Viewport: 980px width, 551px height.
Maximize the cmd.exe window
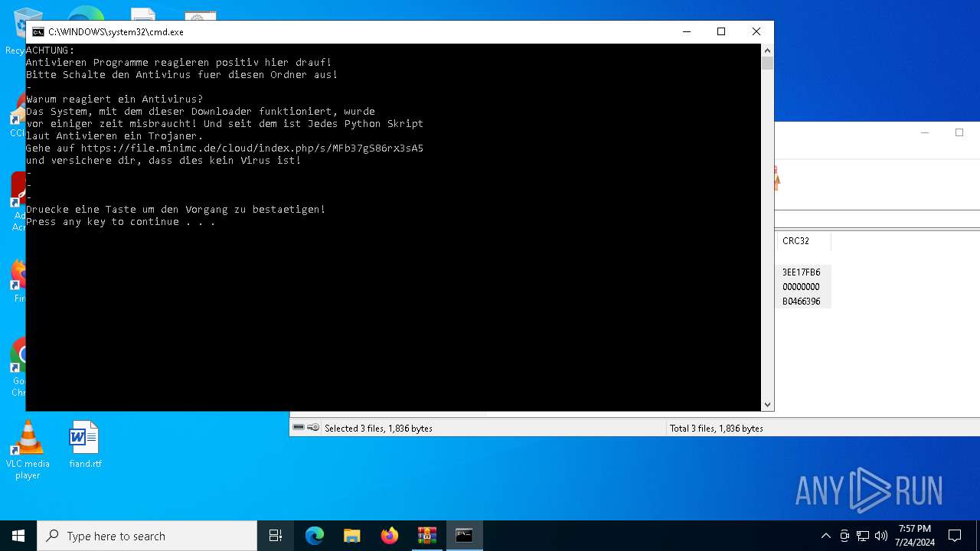(x=721, y=31)
